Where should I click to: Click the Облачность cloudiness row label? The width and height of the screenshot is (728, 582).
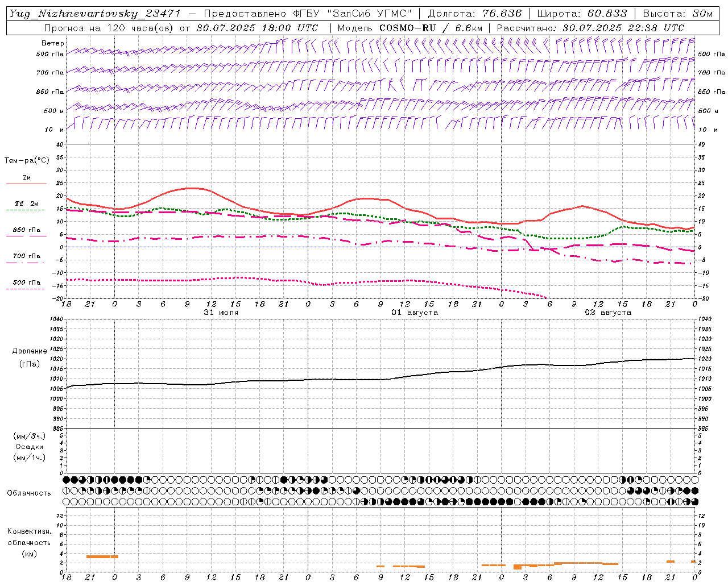point(29,493)
